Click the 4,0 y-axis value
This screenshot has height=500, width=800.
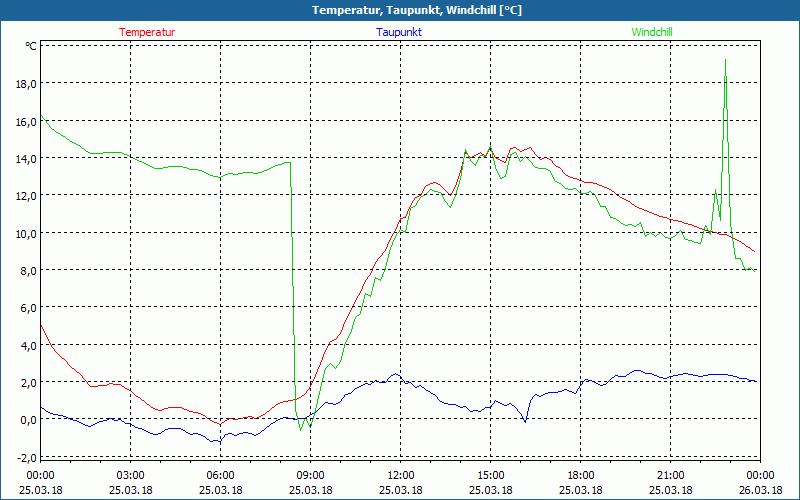pyautogui.click(x=28, y=345)
